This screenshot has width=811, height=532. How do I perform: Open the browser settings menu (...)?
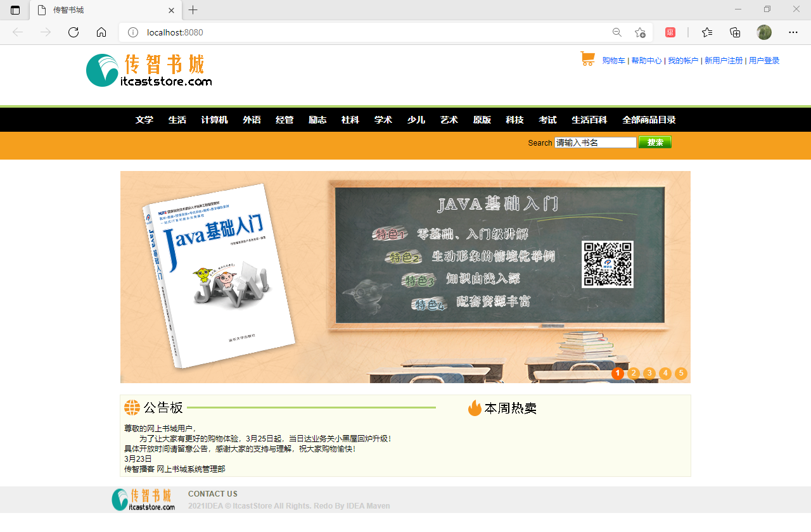[x=793, y=32]
